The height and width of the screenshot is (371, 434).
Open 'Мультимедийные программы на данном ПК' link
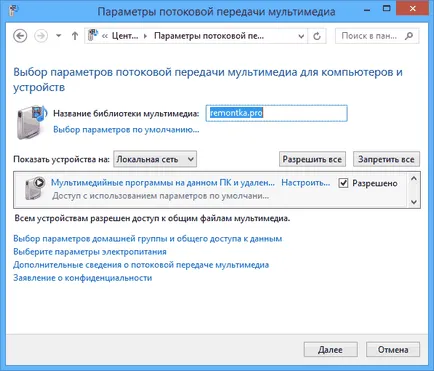pos(163,183)
